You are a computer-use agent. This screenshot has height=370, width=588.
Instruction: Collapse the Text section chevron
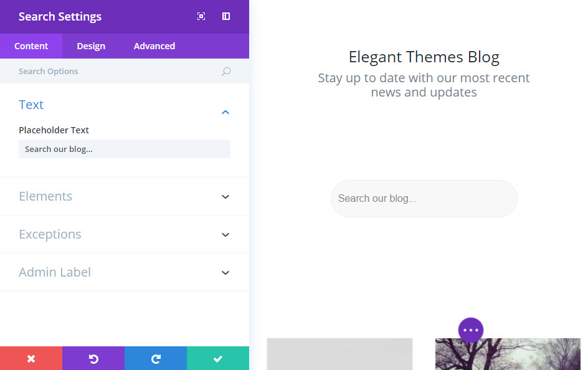coord(225,112)
